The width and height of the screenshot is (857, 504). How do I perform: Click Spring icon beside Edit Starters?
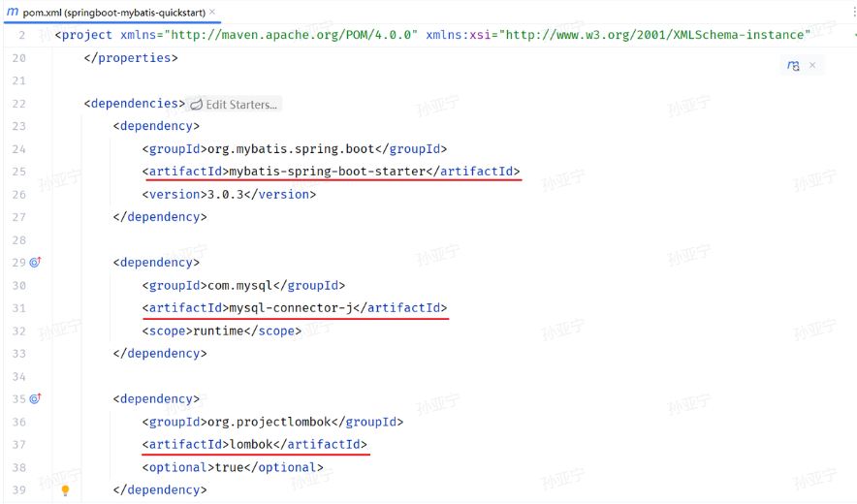pyautogui.click(x=196, y=105)
